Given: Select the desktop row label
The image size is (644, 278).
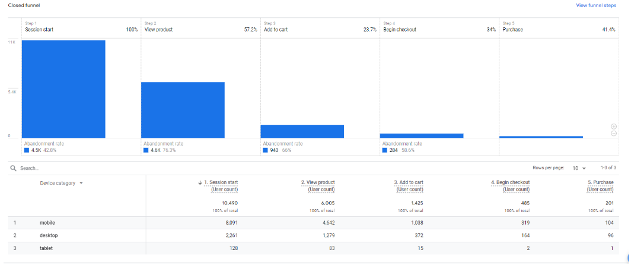Looking at the screenshot, I should [48, 236].
